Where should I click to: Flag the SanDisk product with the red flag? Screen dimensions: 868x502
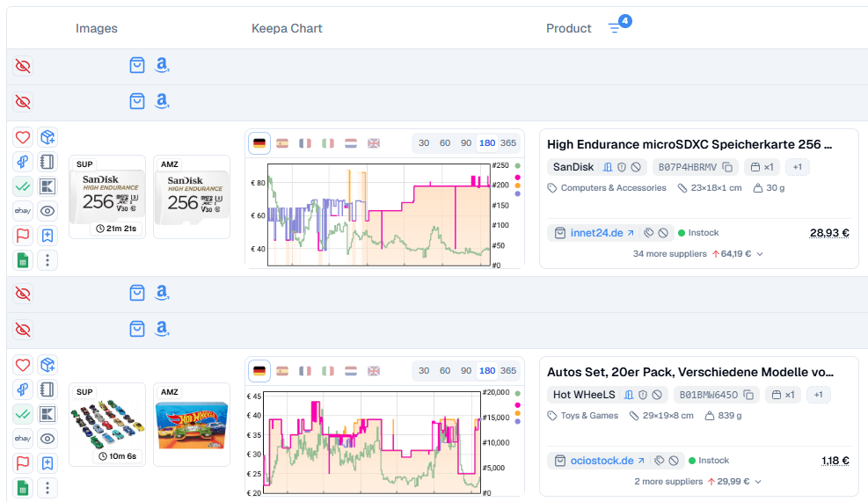23,236
